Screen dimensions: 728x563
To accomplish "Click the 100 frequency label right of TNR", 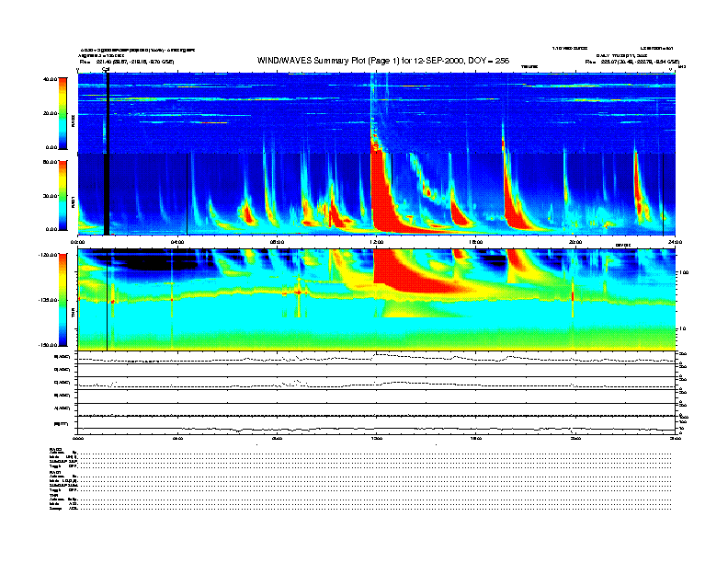I will (x=683, y=272).
